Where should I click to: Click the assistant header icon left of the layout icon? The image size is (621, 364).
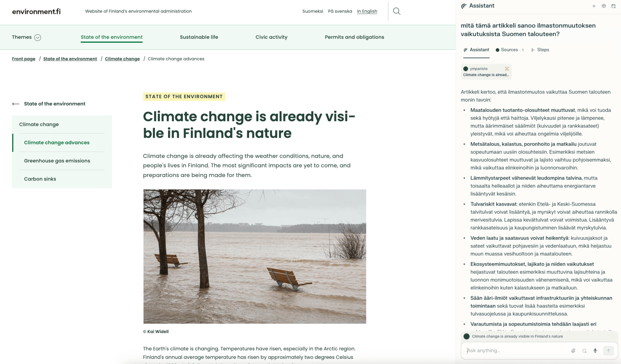[x=604, y=6]
